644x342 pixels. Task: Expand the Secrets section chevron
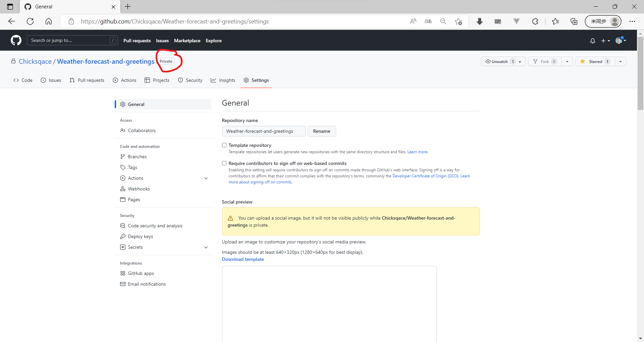pyautogui.click(x=206, y=247)
